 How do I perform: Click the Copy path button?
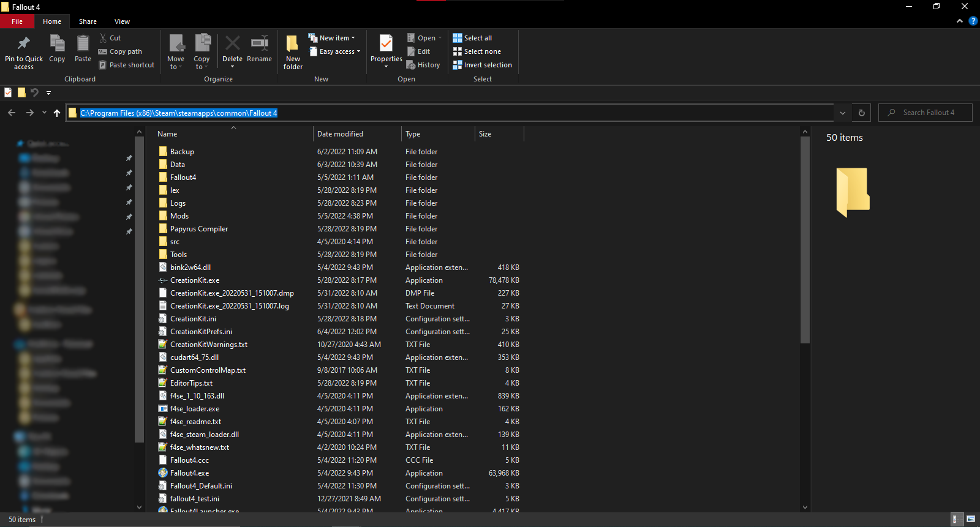[120, 51]
